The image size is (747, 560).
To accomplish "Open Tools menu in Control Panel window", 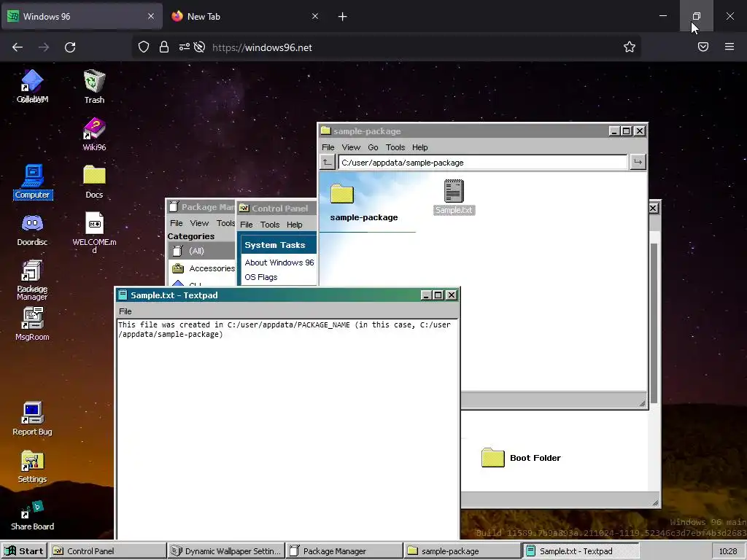I will [270, 225].
